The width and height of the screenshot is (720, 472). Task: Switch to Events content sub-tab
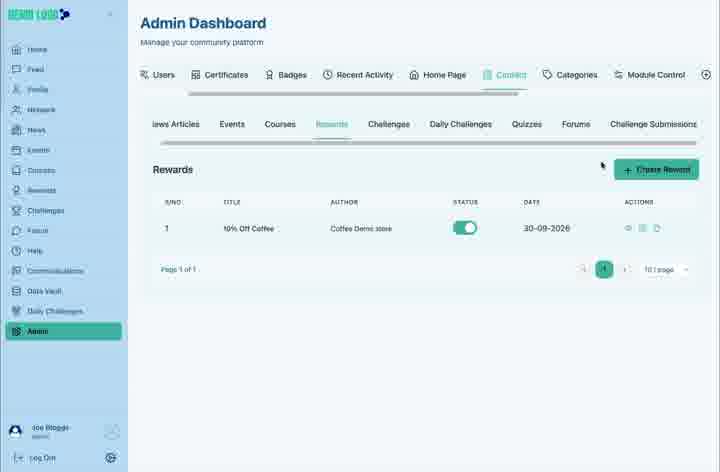232,124
